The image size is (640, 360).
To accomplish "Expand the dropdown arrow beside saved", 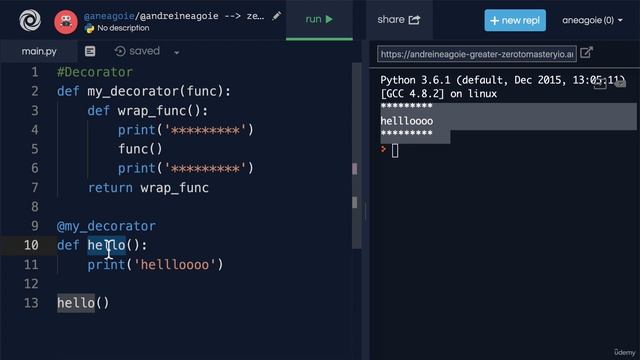I will 176,52.
